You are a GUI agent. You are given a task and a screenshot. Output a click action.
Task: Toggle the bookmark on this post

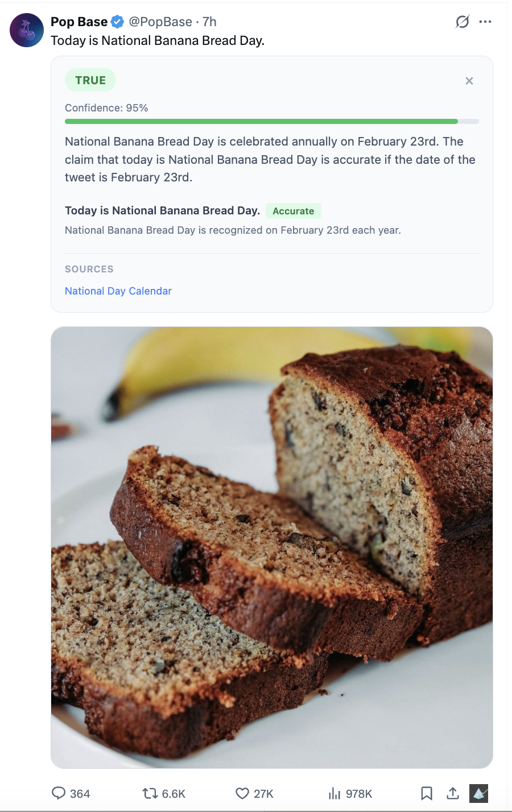click(x=426, y=793)
